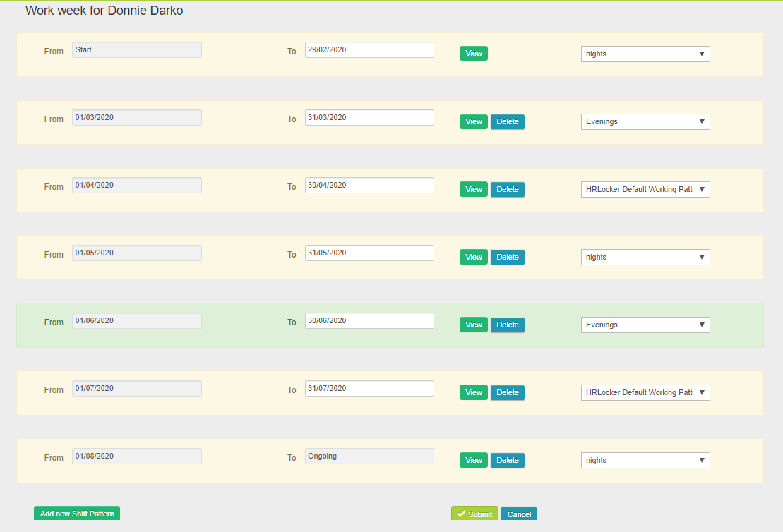Cancel the work week changes
Viewport: 783px width, 532px height.
[x=518, y=514]
